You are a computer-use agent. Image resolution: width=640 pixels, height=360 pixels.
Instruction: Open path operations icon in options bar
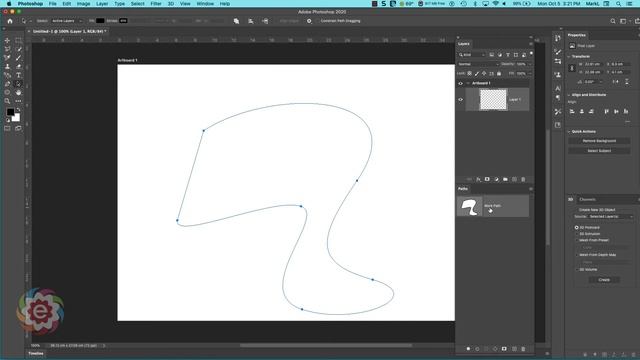coord(236,21)
